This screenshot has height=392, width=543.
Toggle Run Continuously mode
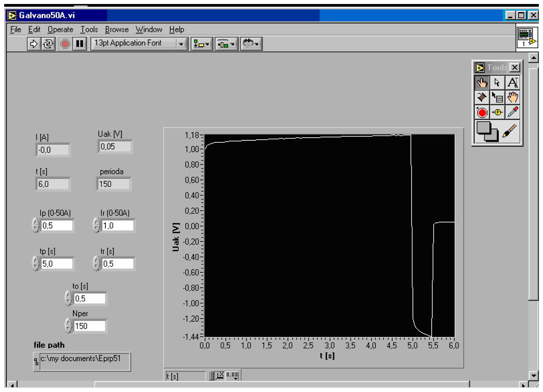pos(48,44)
